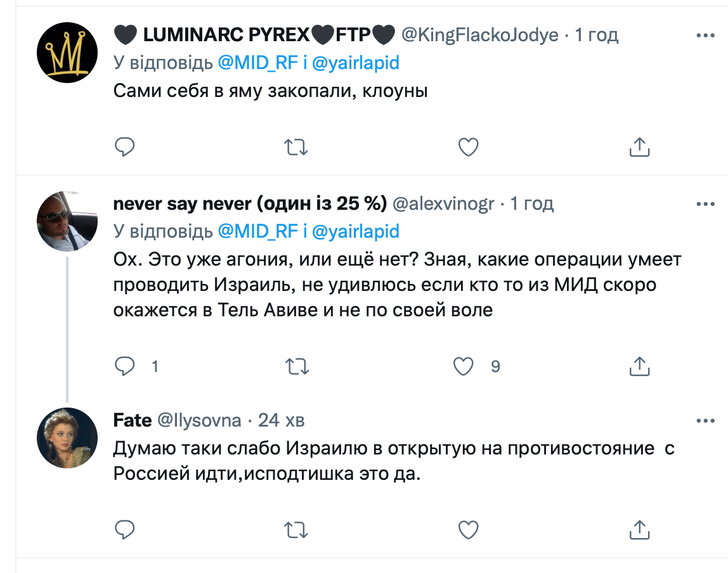
Task: Open the Fate user avatar
Action: 67,437
